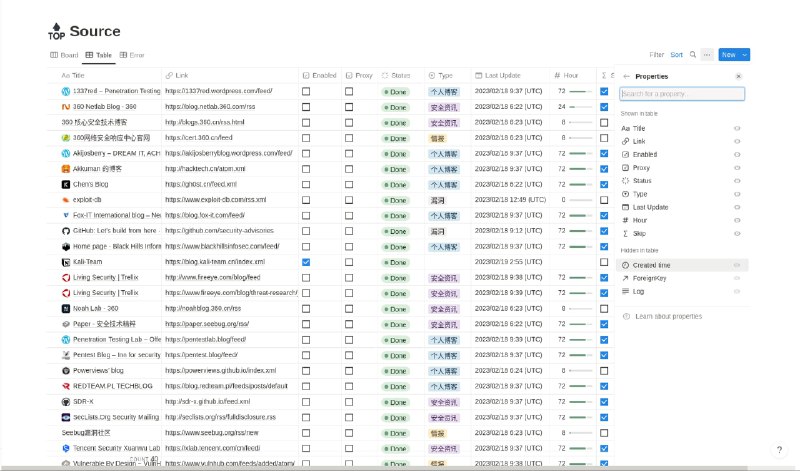Click the REDTEAM.PL TECHBLOG row icon
Viewport: 800px width, 471px height.
pyautogui.click(x=66, y=386)
